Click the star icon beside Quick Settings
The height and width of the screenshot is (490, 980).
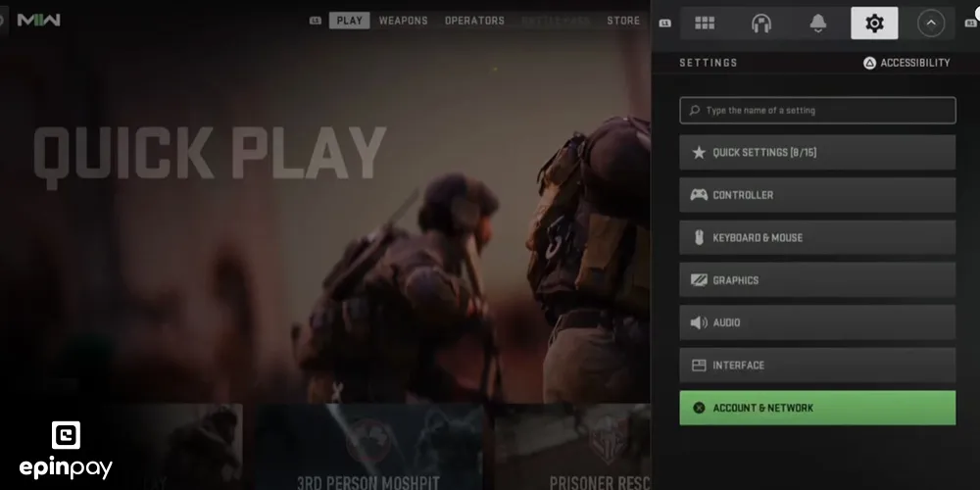pyautogui.click(x=699, y=153)
